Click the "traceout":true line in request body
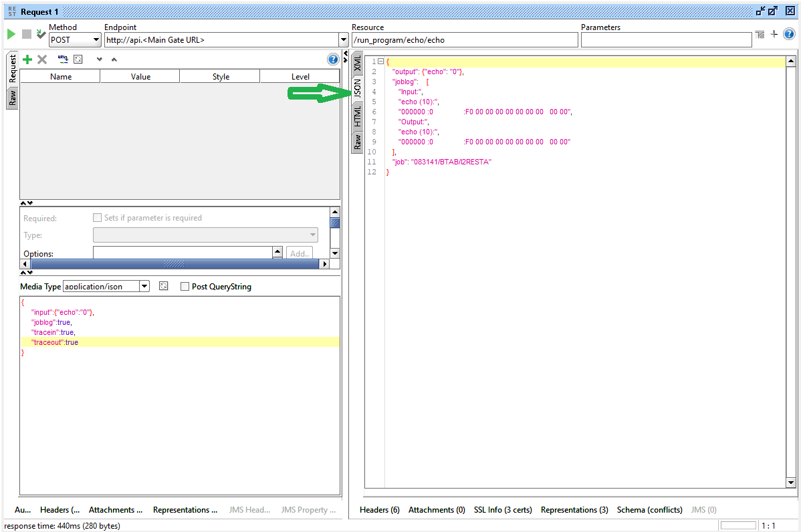The height and width of the screenshot is (532, 801). click(180, 342)
